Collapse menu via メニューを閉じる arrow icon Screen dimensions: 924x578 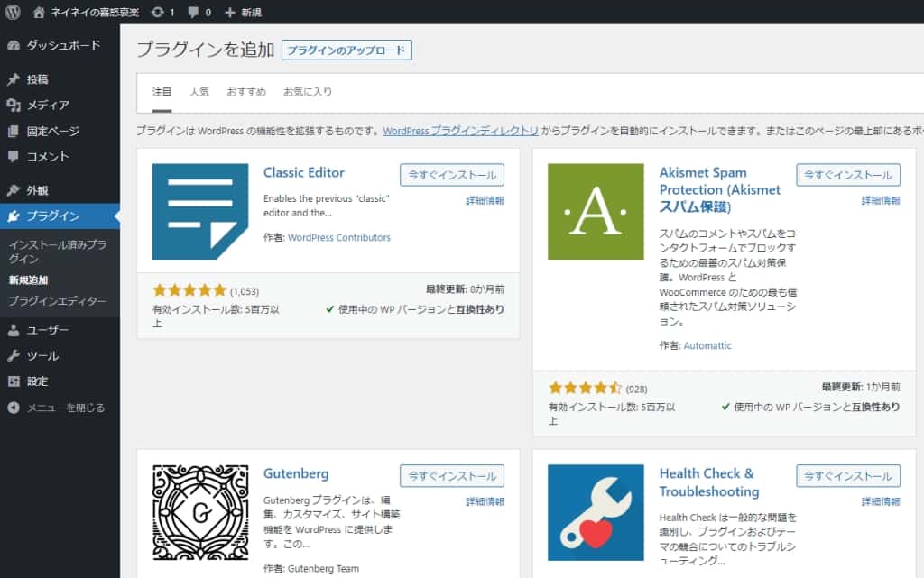tap(14, 408)
